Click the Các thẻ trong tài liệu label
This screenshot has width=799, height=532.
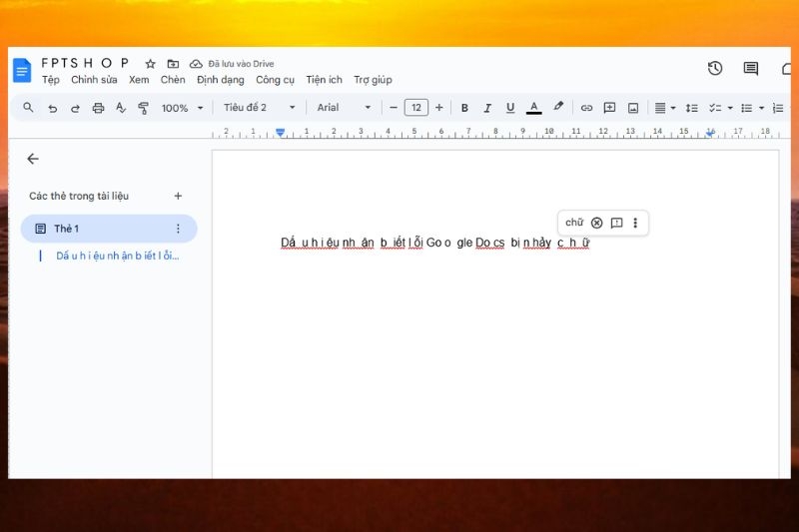coord(79,196)
